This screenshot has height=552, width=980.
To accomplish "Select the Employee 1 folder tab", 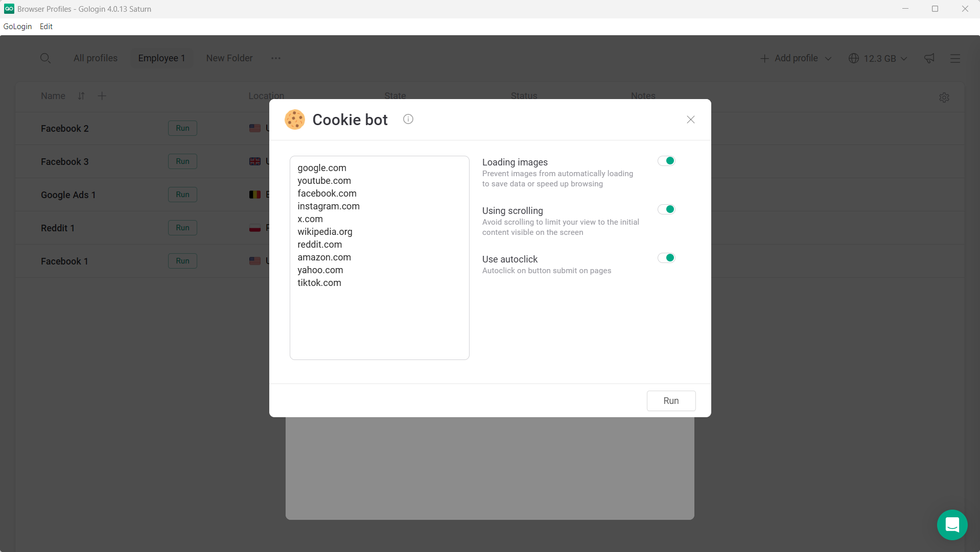I will coord(161,58).
